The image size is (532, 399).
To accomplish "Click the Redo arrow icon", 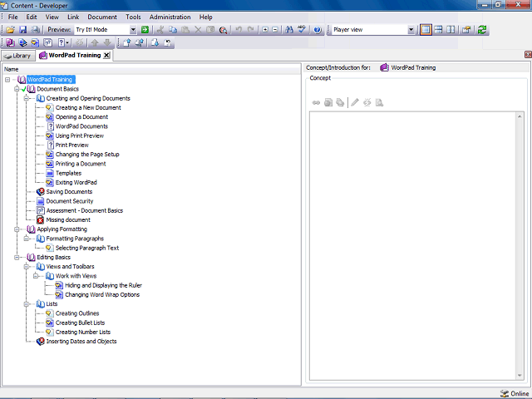I will [250, 30].
